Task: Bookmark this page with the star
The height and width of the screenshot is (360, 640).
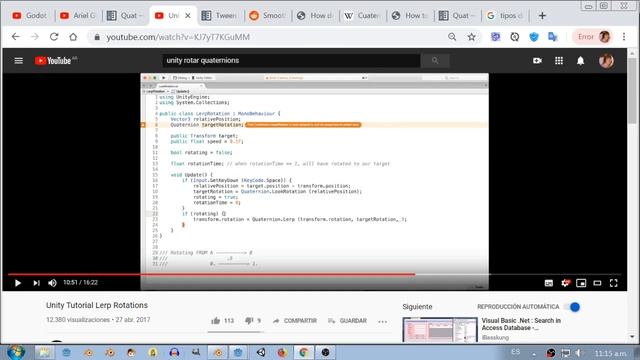Action: (471, 37)
